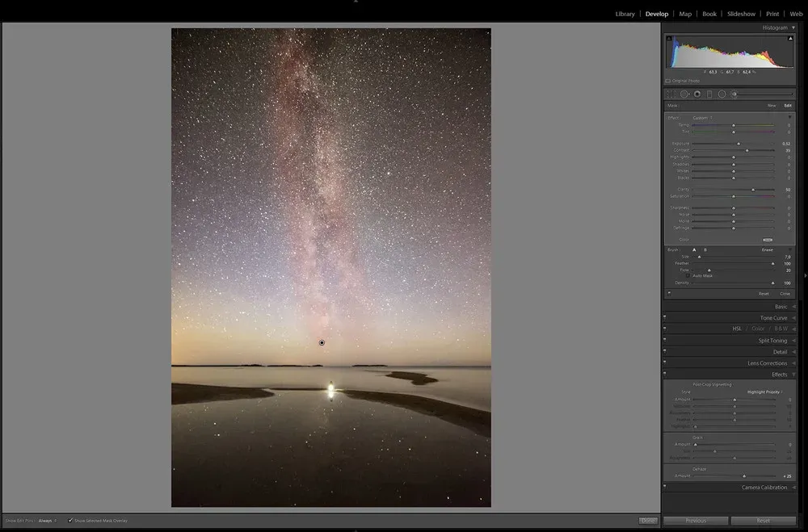Screen dimensions: 808x532
Task: Click Reset in the adjustment brush panel
Action: [764, 294]
